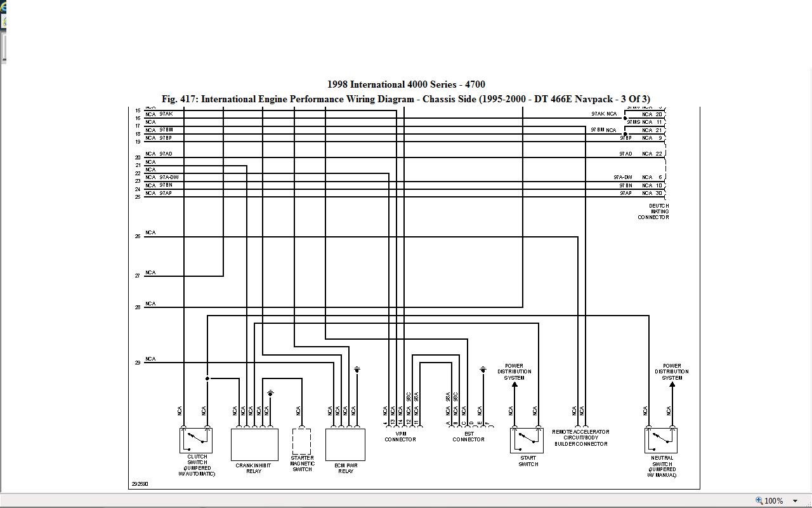The image size is (812, 508).
Task: Click the 'STARTER MAGNETIC SWITCH' label
Action: [x=302, y=463]
